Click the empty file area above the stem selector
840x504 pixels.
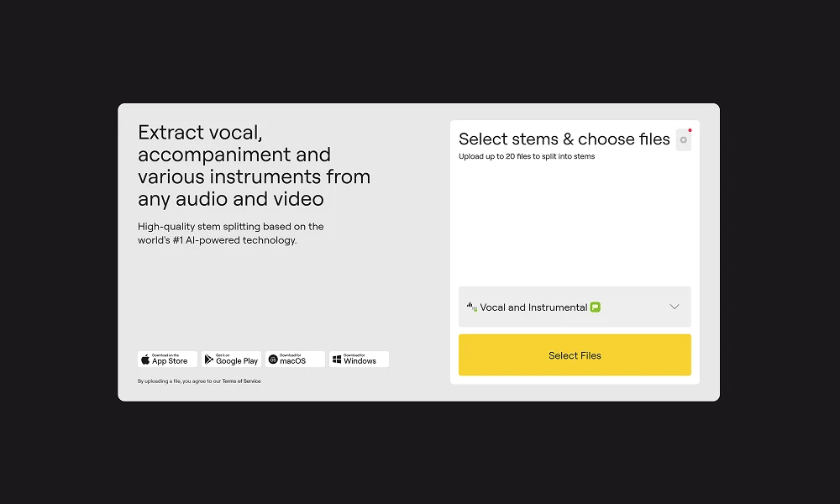[x=575, y=223]
